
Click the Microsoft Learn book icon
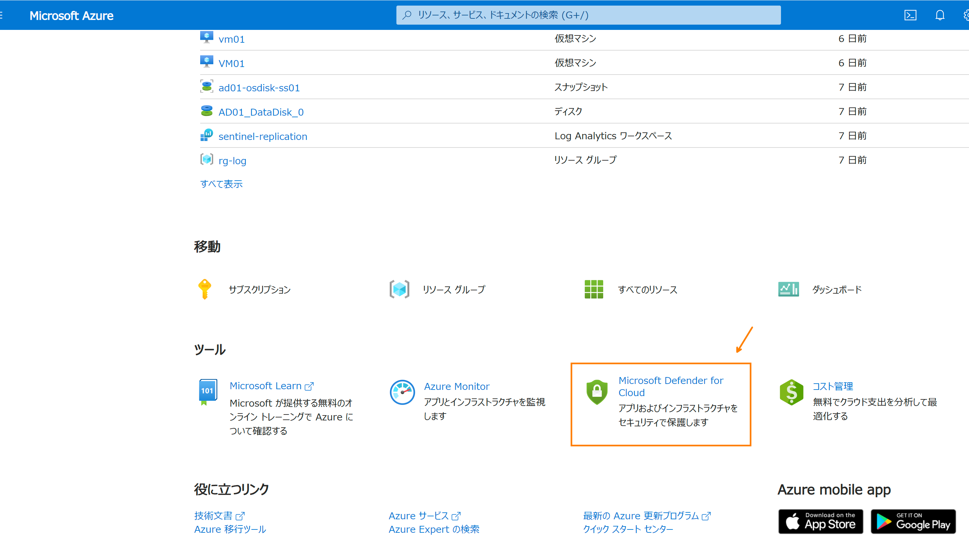pos(208,392)
